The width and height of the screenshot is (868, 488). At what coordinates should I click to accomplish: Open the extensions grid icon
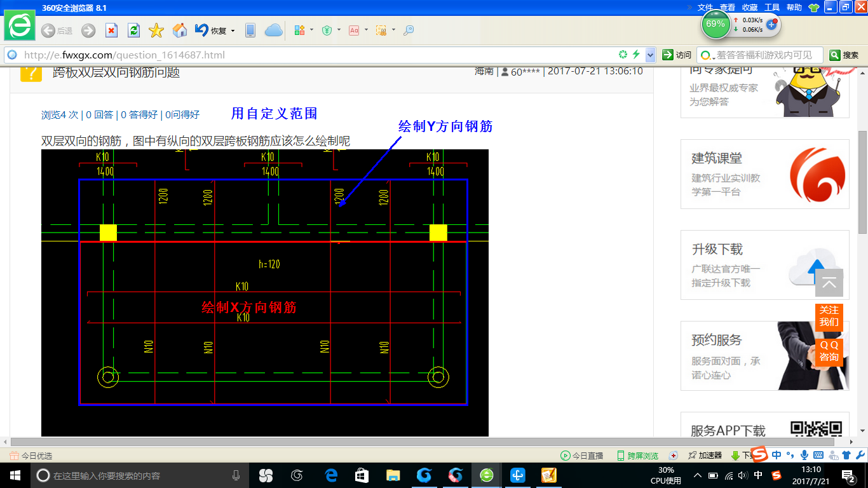tap(300, 30)
